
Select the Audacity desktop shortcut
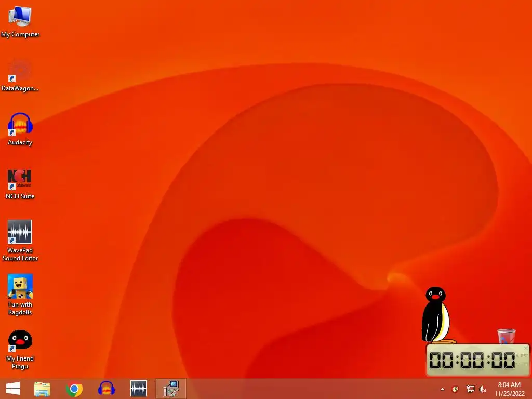[x=20, y=129]
